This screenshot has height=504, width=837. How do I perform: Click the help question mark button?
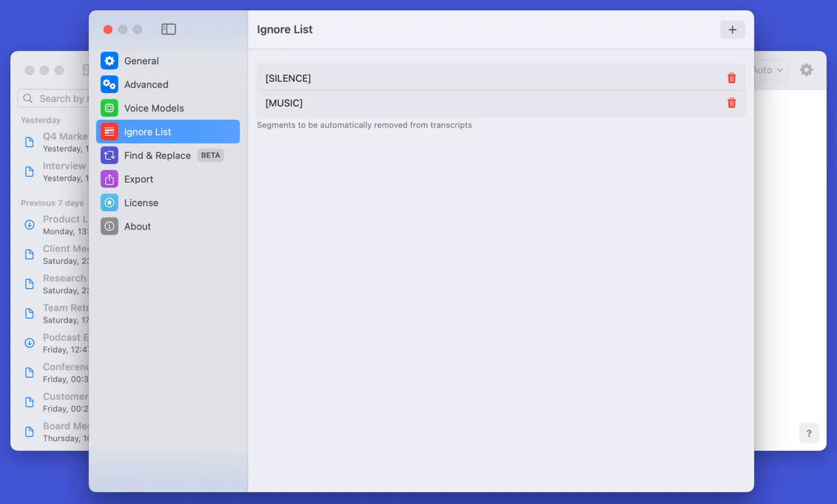pos(809,433)
